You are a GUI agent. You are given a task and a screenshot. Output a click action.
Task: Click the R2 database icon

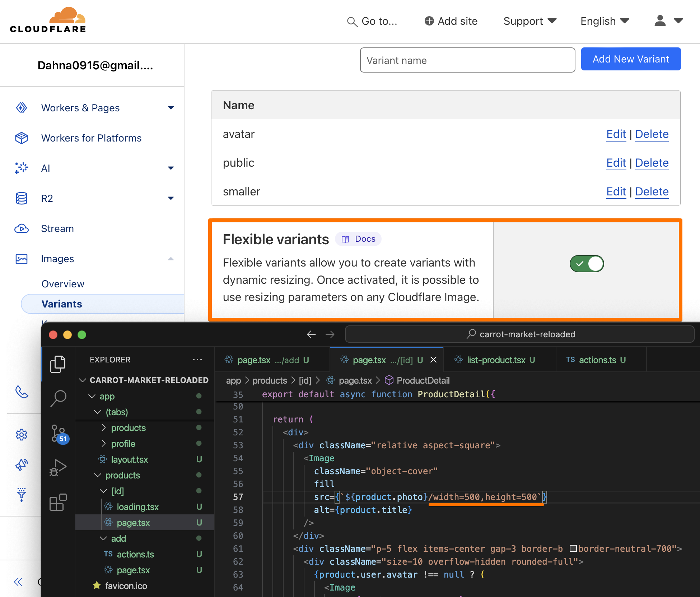(x=22, y=198)
